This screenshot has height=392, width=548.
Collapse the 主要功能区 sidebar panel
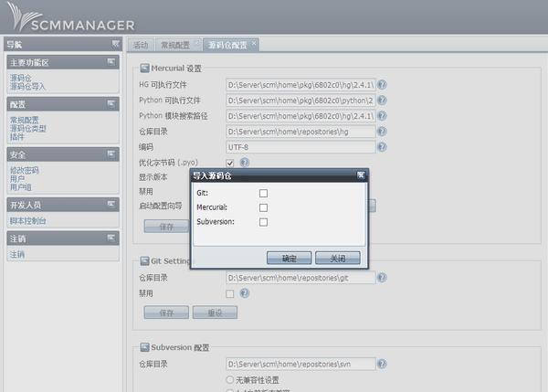111,62
